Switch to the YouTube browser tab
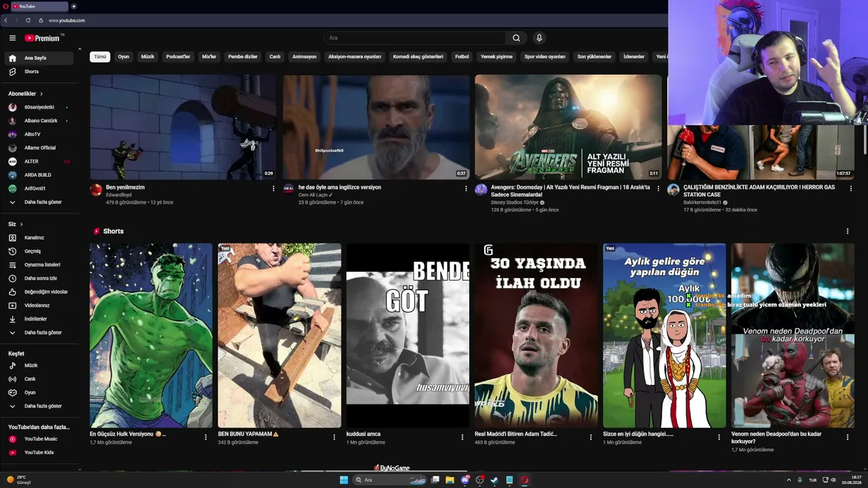 pyautogui.click(x=39, y=6)
